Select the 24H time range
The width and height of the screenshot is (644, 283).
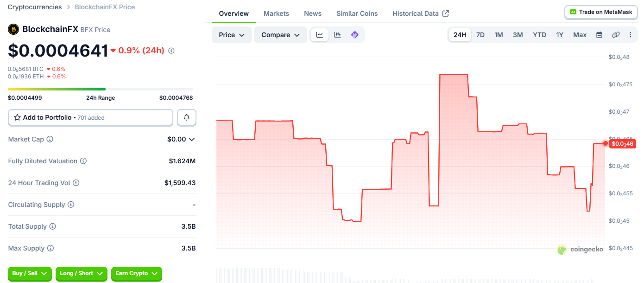460,35
